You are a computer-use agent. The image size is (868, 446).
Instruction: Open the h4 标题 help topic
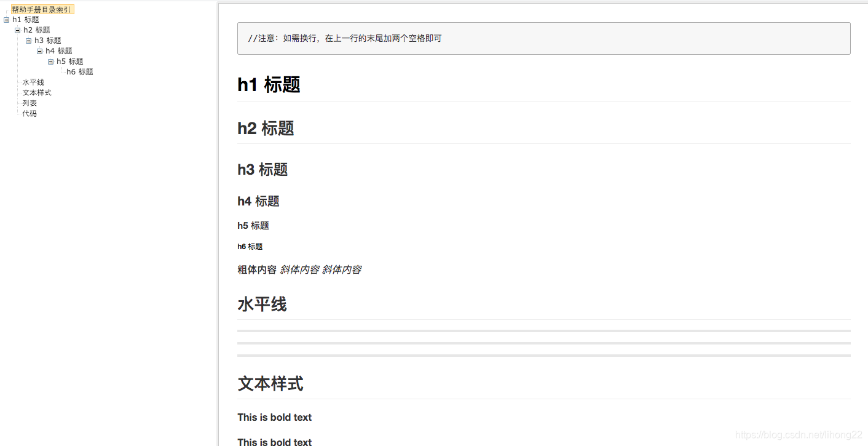coord(60,50)
